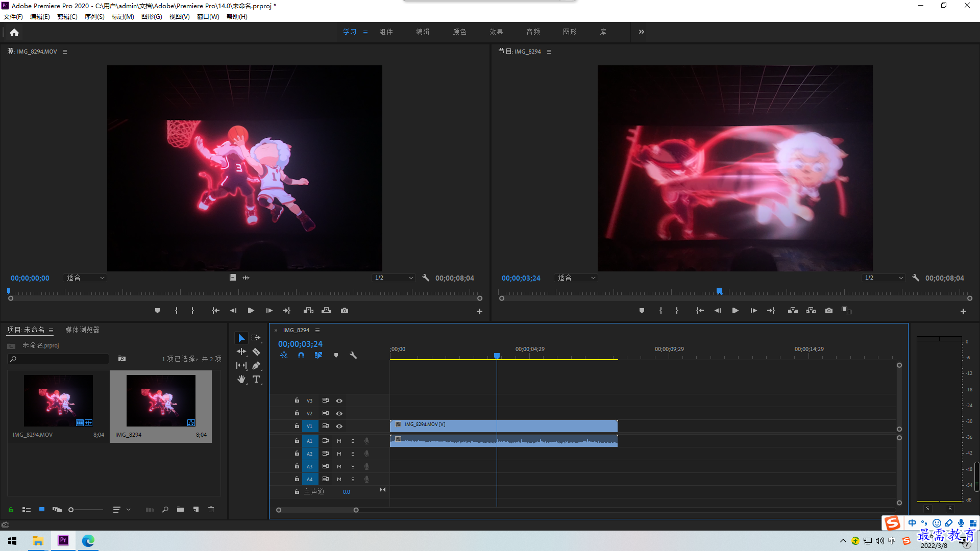The height and width of the screenshot is (551, 980).
Task: Mute audio track A1
Action: [339, 441]
